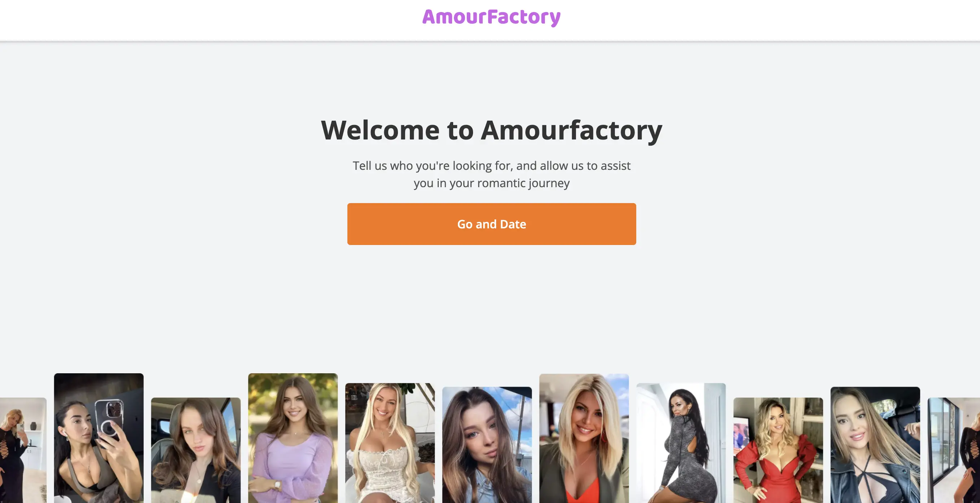Open the partially visible rightmost photo by window
Image resolution: width=980 pixels, height=503 pixels.
[954, 450]
